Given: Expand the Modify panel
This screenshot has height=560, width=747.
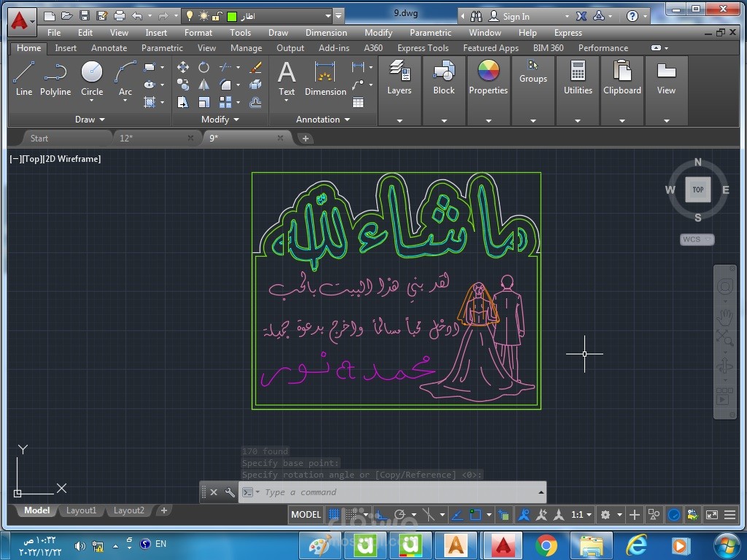Looking at the screenshot, I should point(220,120).
